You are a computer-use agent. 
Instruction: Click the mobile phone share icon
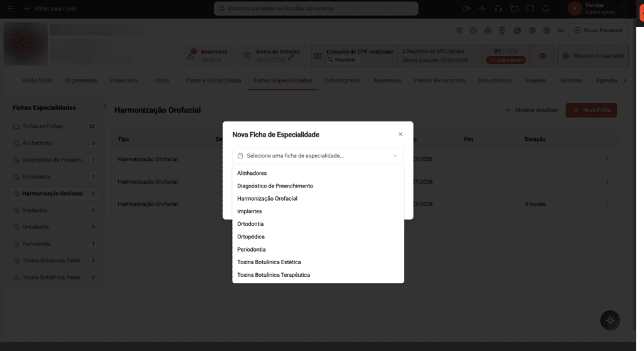pyautogui.click(x=502, y=30)
